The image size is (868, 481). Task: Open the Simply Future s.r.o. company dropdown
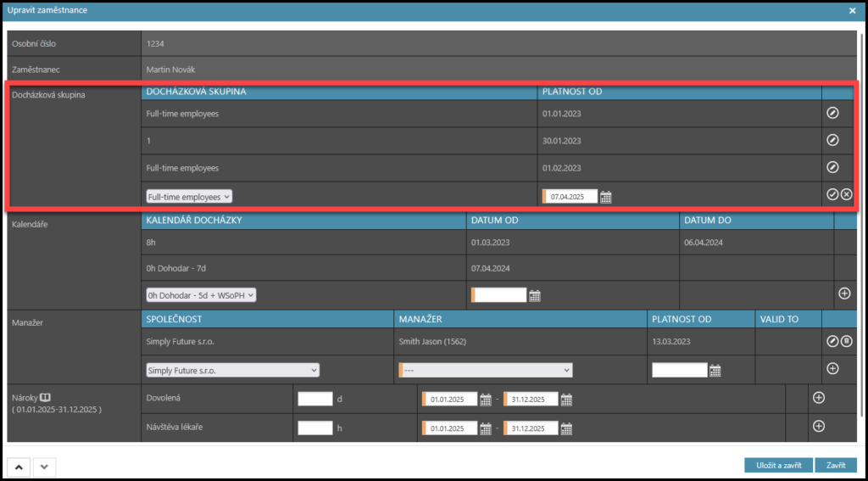232,371
